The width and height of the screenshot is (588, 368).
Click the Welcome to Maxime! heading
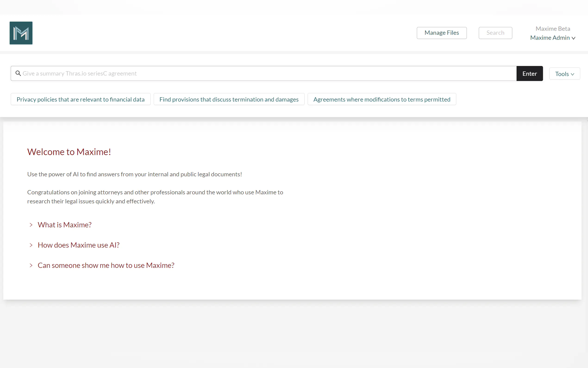69,152
